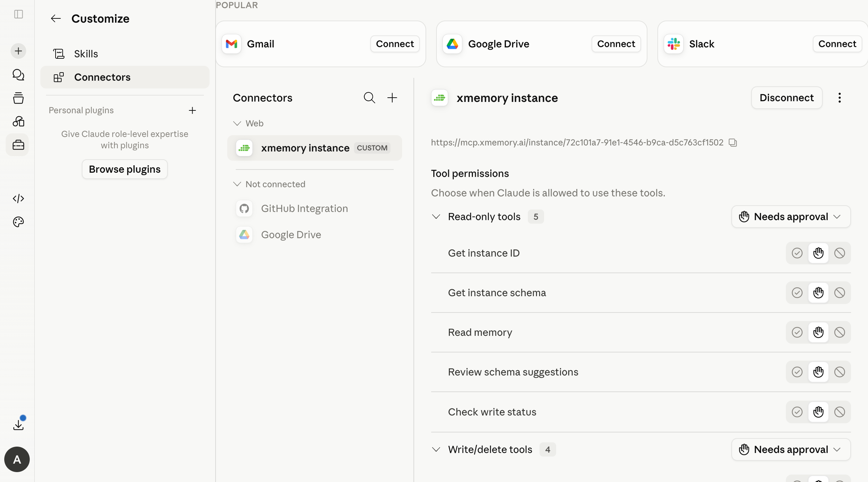Allow always for Read memory
Viewport: 868px width, 482px height.
point(797,332)
